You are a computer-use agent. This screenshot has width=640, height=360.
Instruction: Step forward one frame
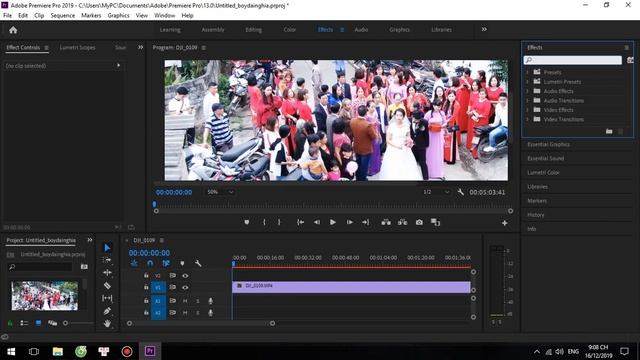(x=349, y=222)
